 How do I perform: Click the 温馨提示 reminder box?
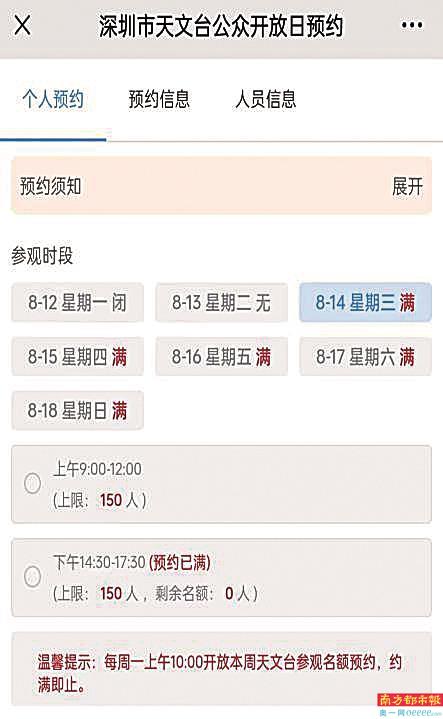(x=222, y=669)
